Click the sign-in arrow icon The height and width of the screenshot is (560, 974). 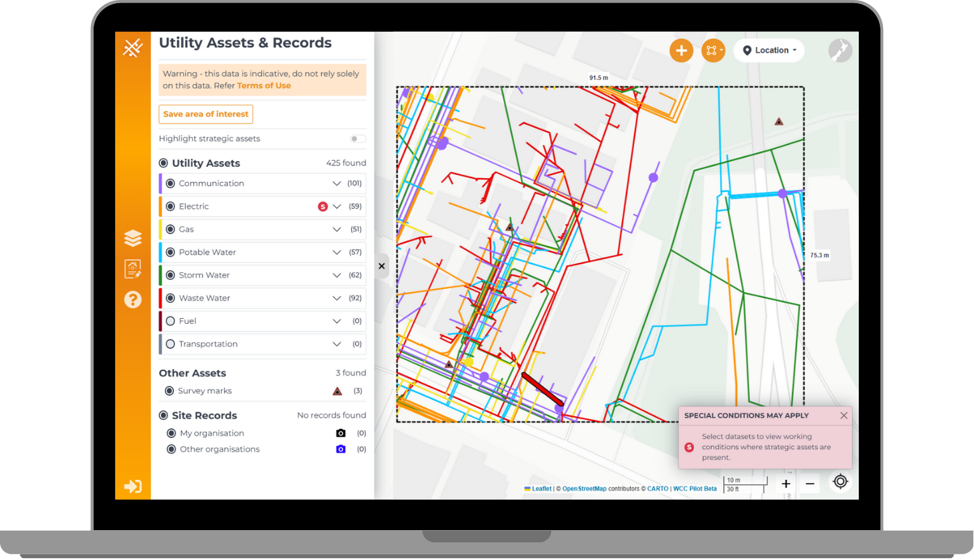coord(132,487)
